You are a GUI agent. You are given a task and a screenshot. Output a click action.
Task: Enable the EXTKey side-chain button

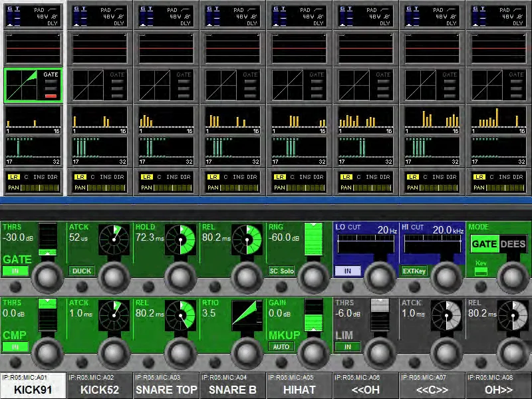(414, 271)
